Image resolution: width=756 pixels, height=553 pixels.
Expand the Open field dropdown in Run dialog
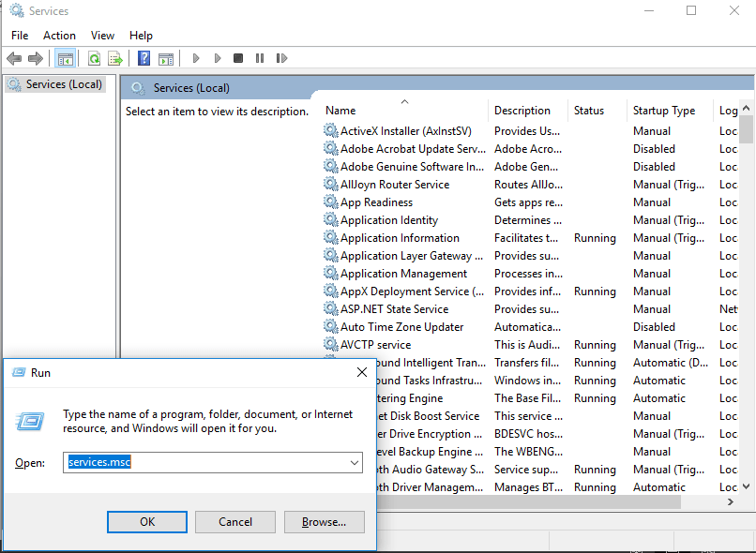tap(354, 463)
